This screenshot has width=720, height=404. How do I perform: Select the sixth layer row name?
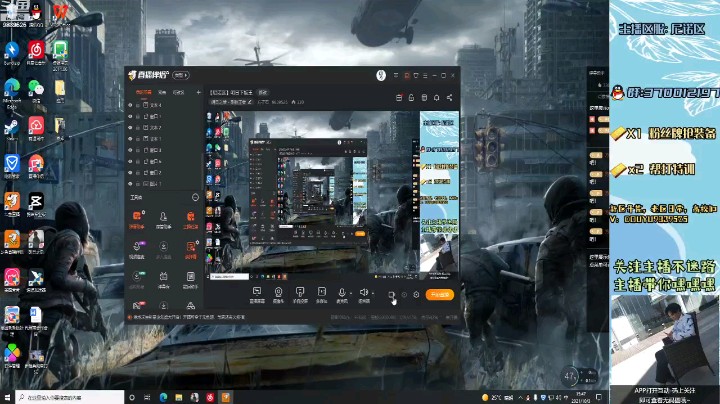(x=156, y=161)
